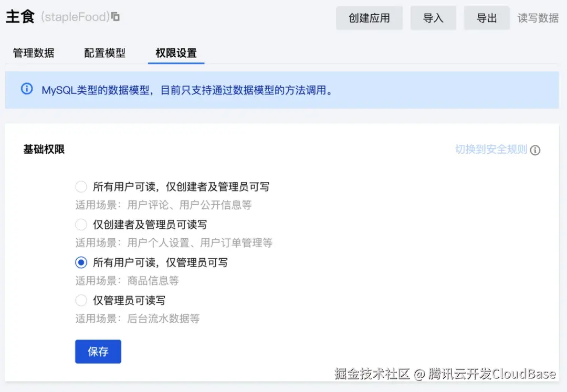Screen dimensions: 567x392
Task: Open the 切换到安全规则 link
Action: 491,150
